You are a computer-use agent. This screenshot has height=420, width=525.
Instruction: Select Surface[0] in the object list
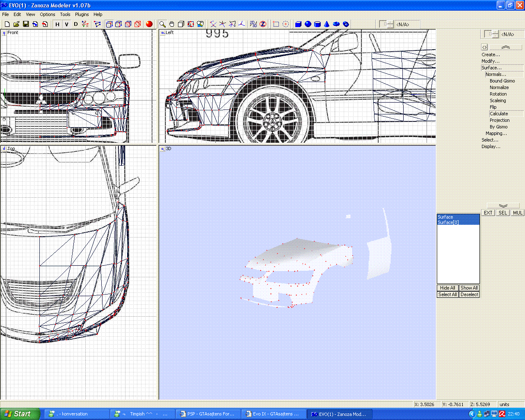448,222
